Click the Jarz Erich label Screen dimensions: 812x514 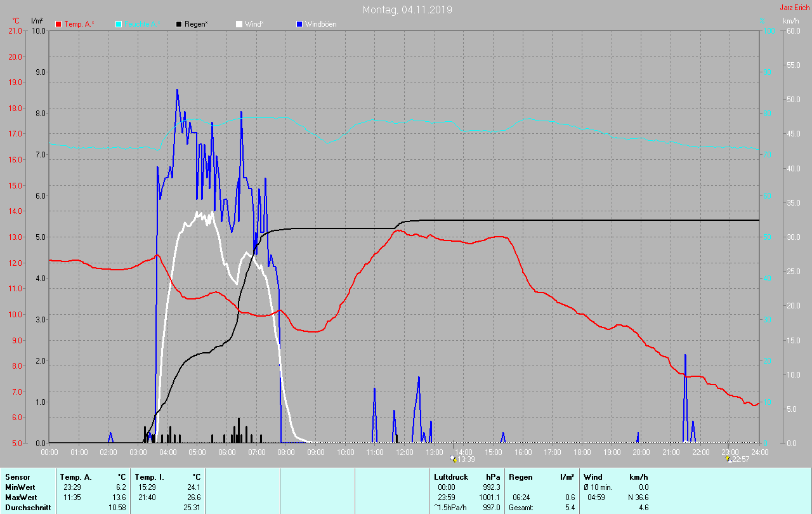point(794,8)
